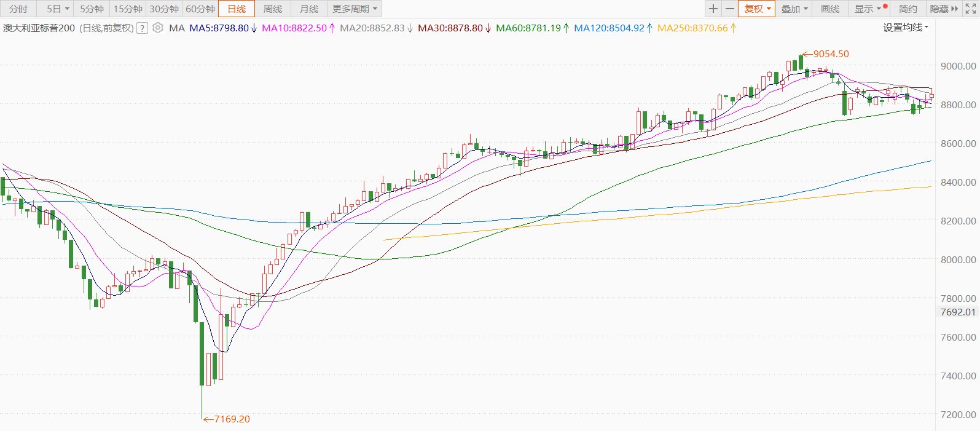The image size is (980, 431).
Task: Open indicator help question mark icon
Action: click(142, 28)
